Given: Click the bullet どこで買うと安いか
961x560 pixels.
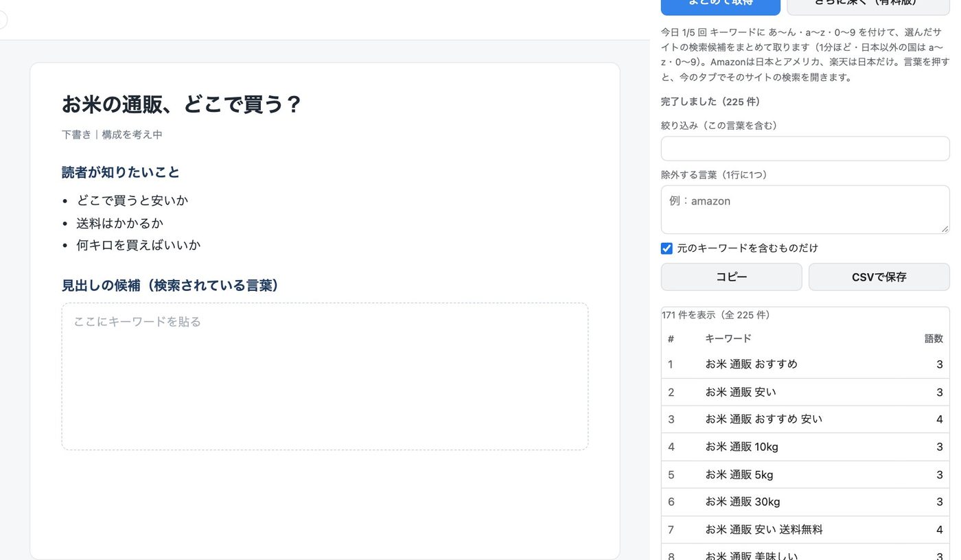Looking at the screenshot, I should click(132, 200).
